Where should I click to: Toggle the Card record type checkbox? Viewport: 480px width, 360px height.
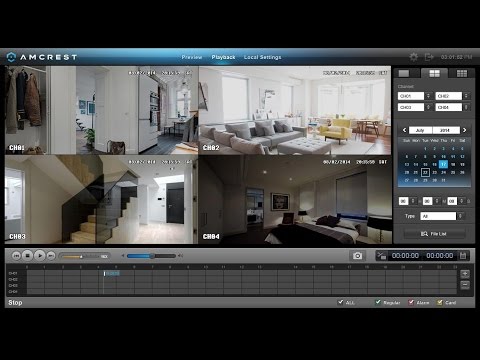[440, 302]
